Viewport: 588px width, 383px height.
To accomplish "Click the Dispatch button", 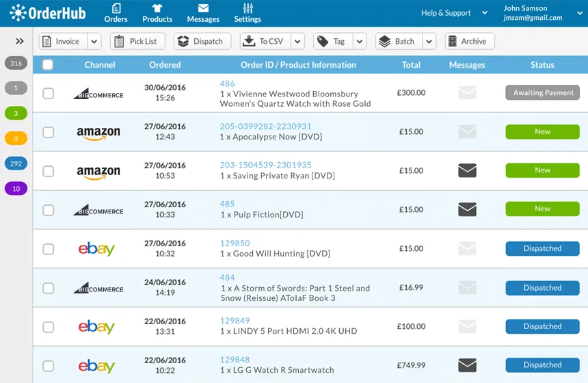I will click(x=202, y=41).
